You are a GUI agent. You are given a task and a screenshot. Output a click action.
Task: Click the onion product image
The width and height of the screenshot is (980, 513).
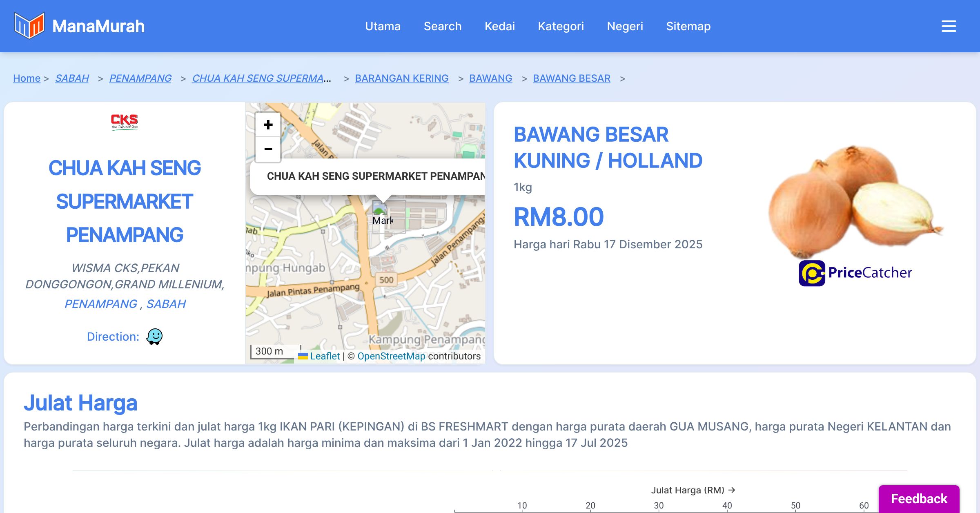pos(855,200)
